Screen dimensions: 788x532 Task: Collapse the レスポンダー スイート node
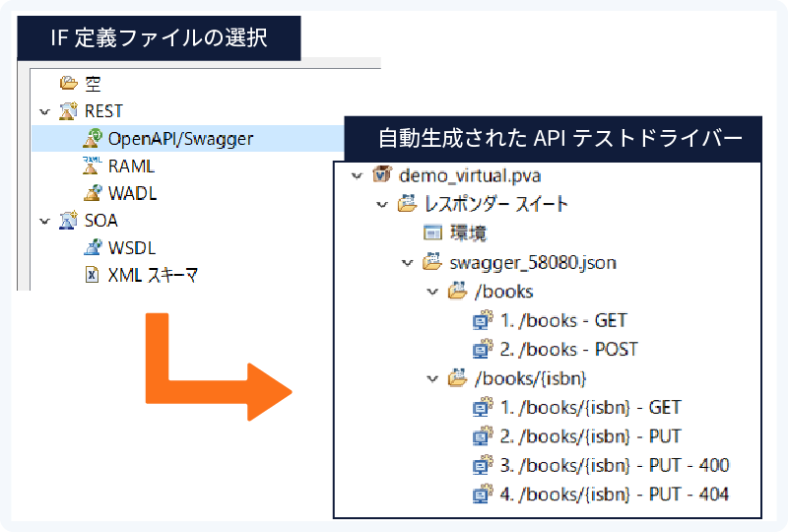[382, 205]
